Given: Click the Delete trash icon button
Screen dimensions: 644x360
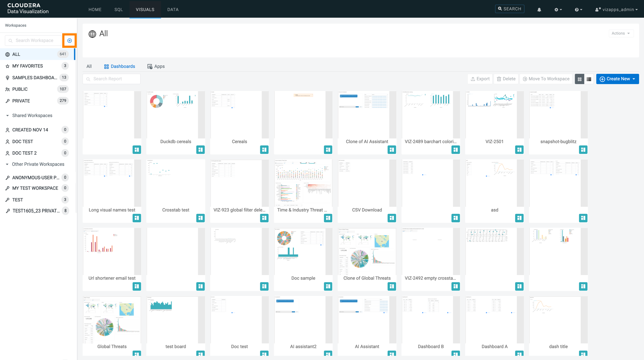Looking at the screenshot, I should point(506,79).
